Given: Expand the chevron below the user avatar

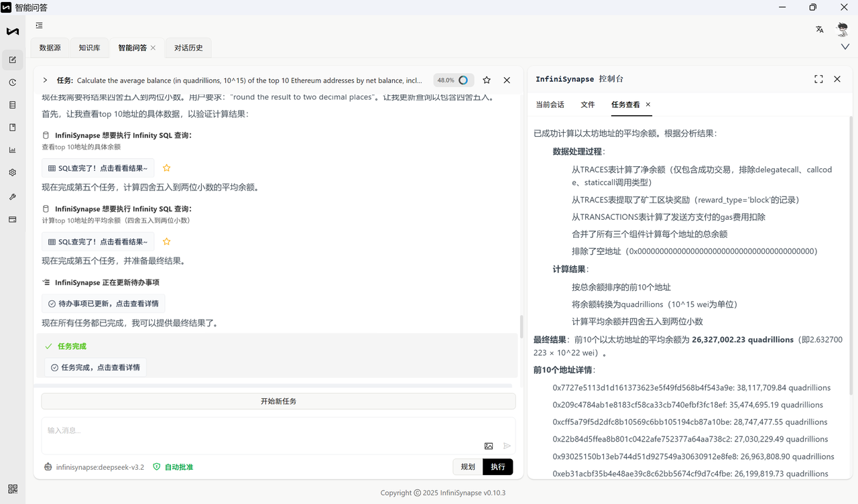Looking at the screenshot, I should click(x=845, y=47).
